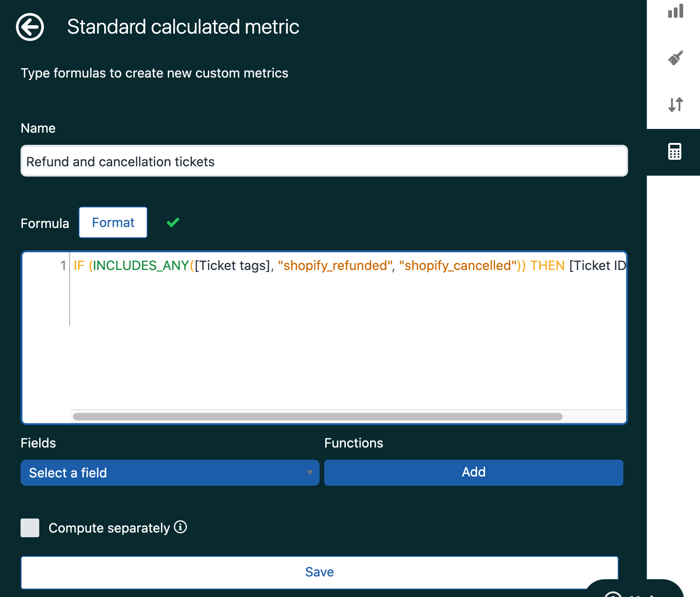
Task: Click the Standard calculated metric heading
Action: click(x=183, y=27)
